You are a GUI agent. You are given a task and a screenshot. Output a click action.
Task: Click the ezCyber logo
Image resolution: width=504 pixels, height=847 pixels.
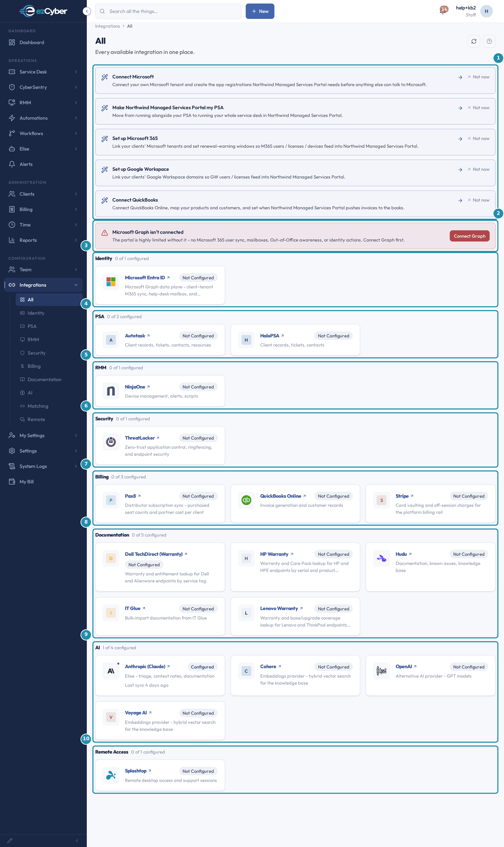click(x=43, y=11)
